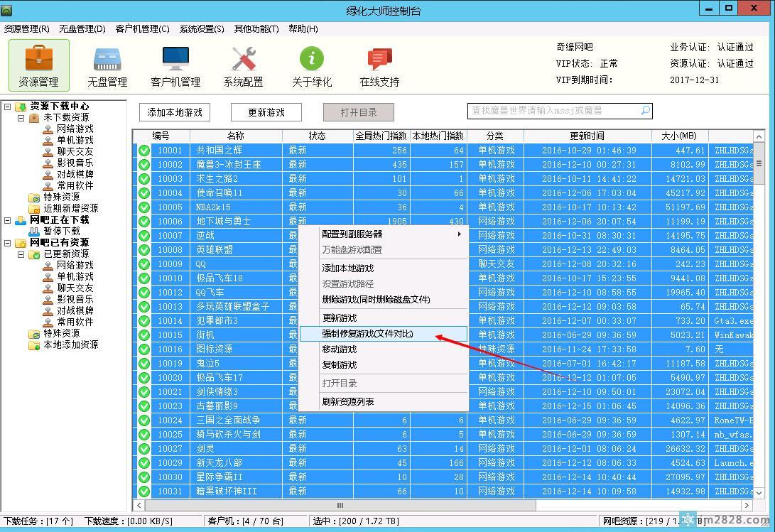This screenshot has height=532, width=775.
Task: Click the 无盘管理 disk icon
Action: (107, 59)
